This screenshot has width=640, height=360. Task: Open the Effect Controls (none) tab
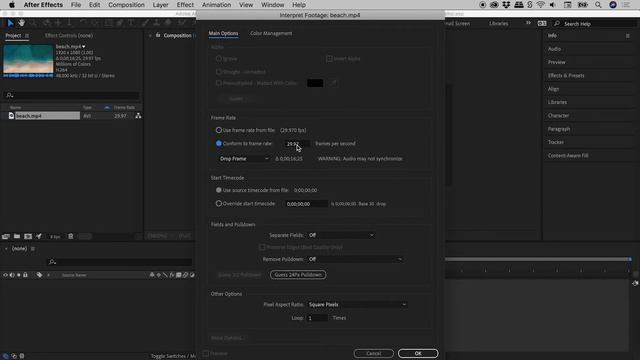[x=69, y=36]
